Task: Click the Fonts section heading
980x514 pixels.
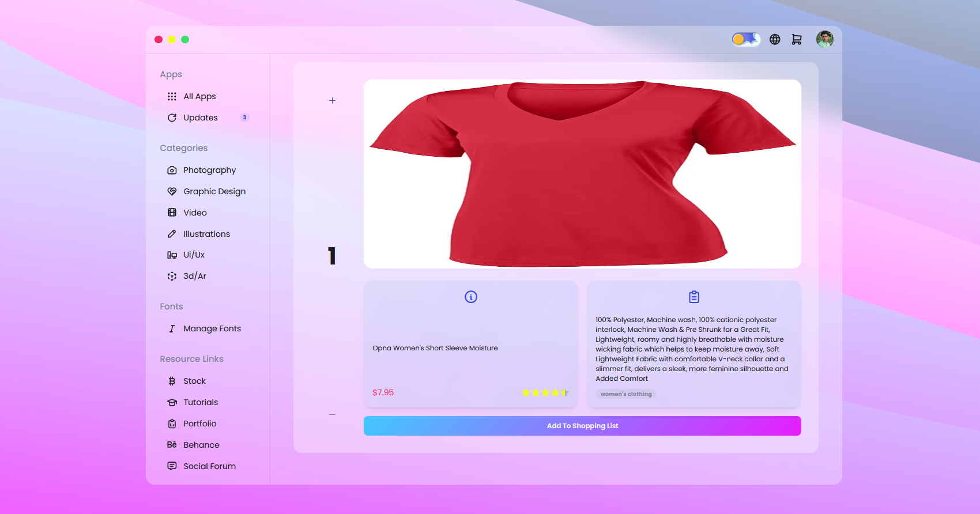Action: [x=171, y=307]
